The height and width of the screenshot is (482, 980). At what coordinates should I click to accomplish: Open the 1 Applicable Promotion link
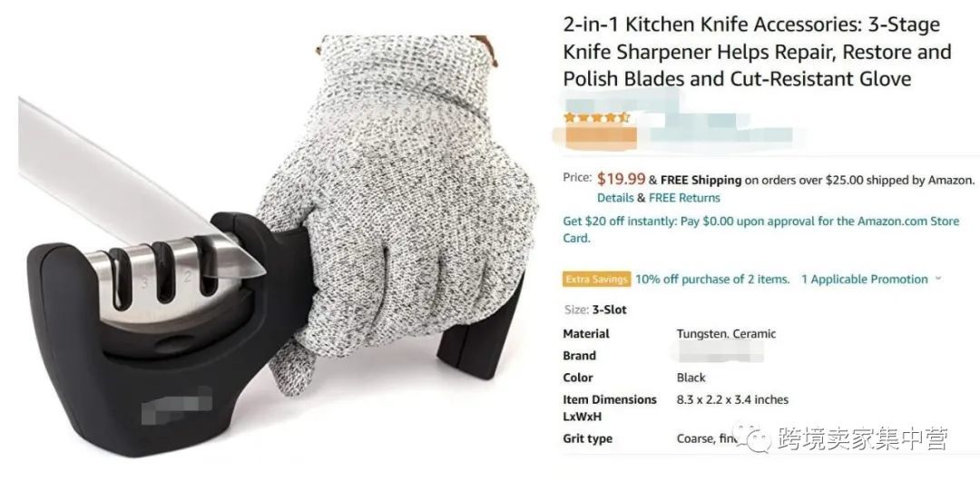click(x=865, y=280)
